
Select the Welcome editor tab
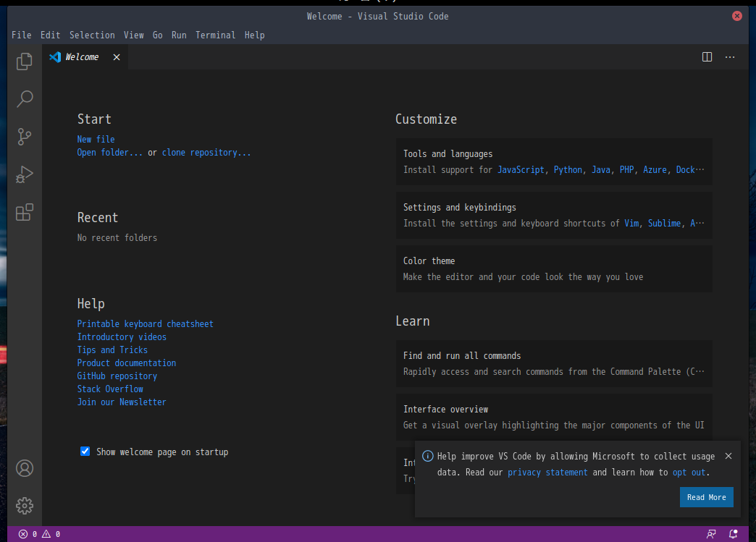[85, 57]
